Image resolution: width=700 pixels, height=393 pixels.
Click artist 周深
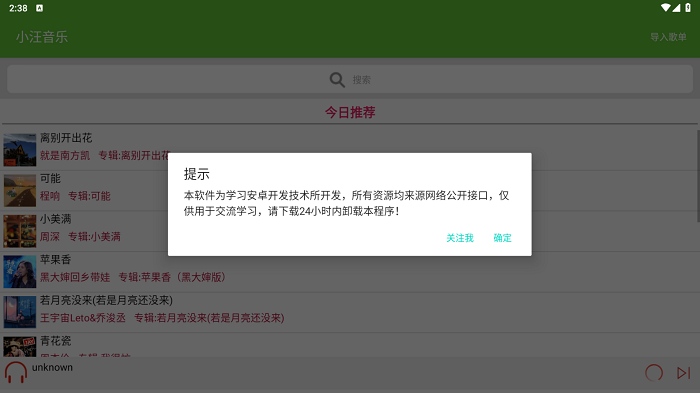(x=50, y=237)
